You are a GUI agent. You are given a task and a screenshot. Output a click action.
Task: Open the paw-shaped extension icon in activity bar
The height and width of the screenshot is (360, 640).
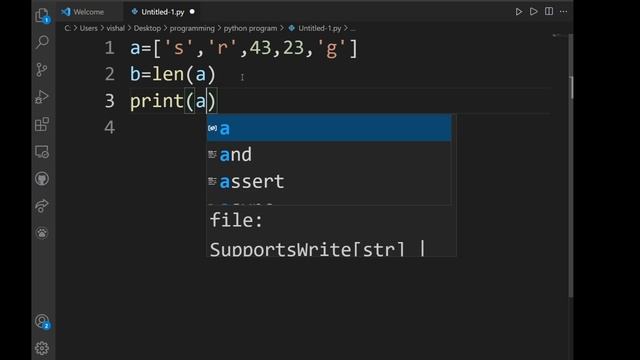42,233
